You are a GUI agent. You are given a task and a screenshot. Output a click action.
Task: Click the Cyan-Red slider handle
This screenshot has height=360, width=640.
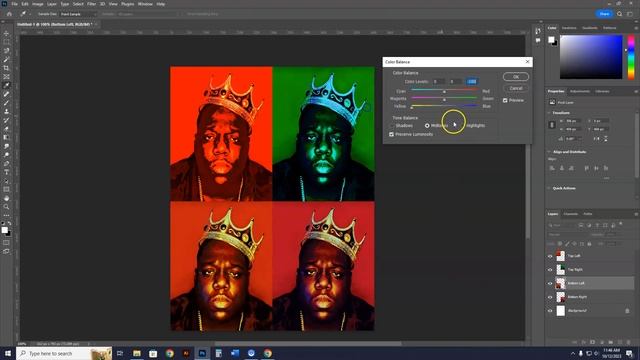(x=444, y=91)
